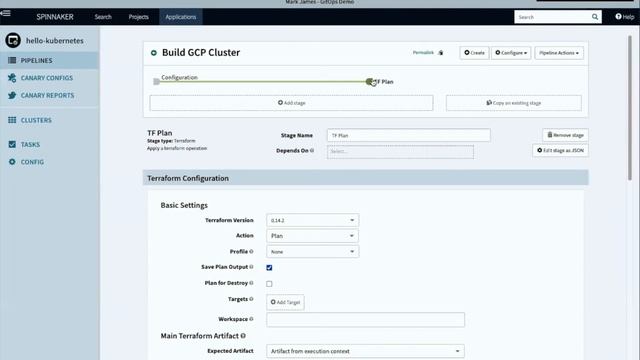The width and height of the screenshot is (640, 360).
Task: Select the Configuration stage marker
Action: tap(156, 82)
